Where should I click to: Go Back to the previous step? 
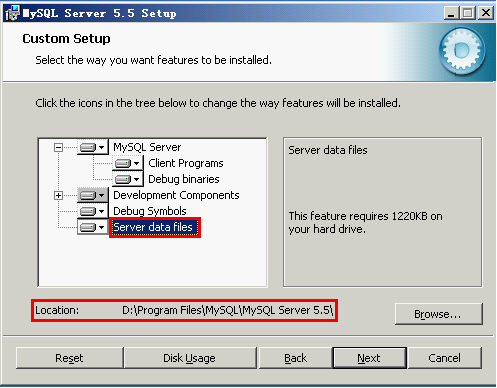coord(295,358)
